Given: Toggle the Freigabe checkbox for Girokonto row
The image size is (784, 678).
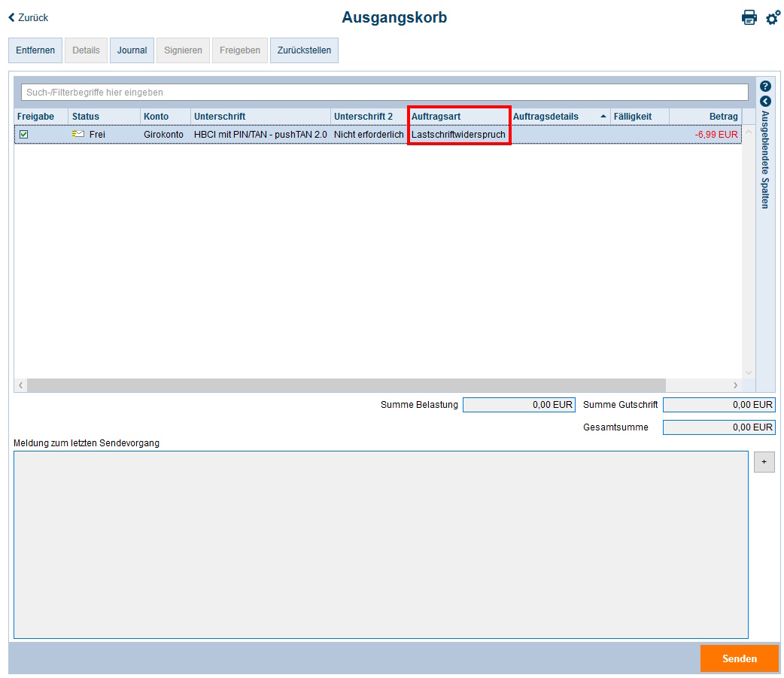Looking at the screenshot, I should pos(24,134).
